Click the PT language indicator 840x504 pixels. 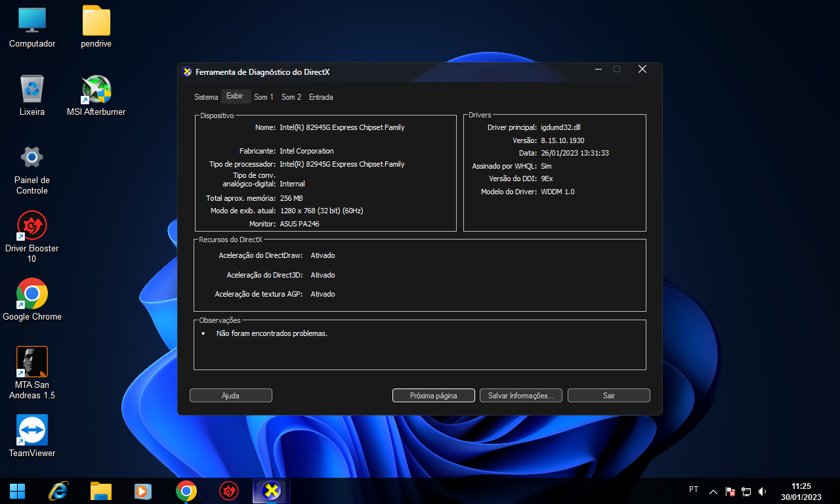(x=694, y=490)
